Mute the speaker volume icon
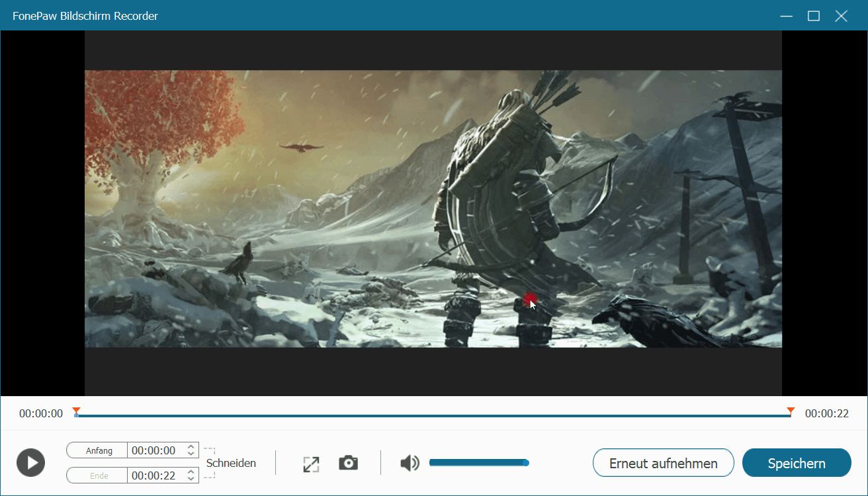Screen dimensions: 868x496 410,463
